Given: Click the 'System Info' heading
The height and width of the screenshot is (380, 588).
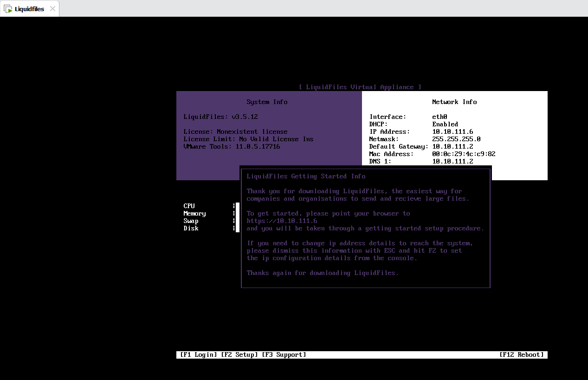Looking at the screenshot, I should click(267, 102).
